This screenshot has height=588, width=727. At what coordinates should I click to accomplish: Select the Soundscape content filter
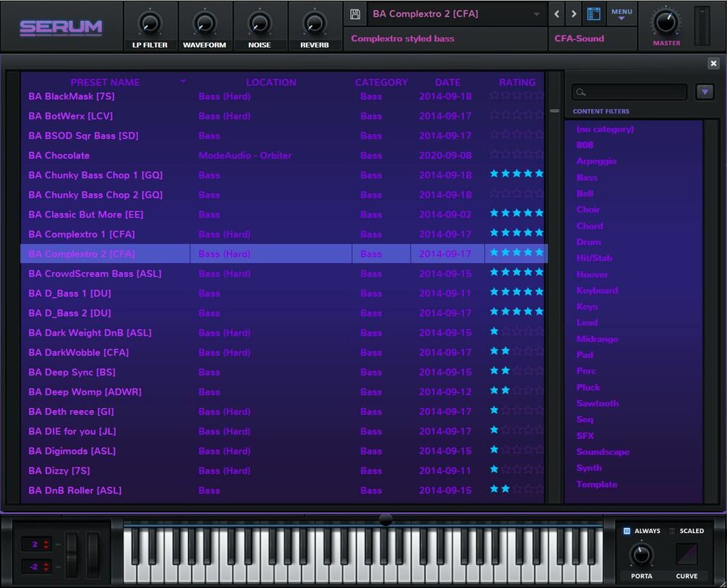(603, 451)
